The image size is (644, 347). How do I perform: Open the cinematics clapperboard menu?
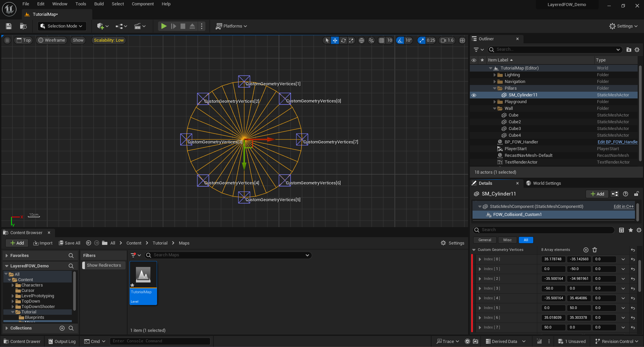click(140, 26)
